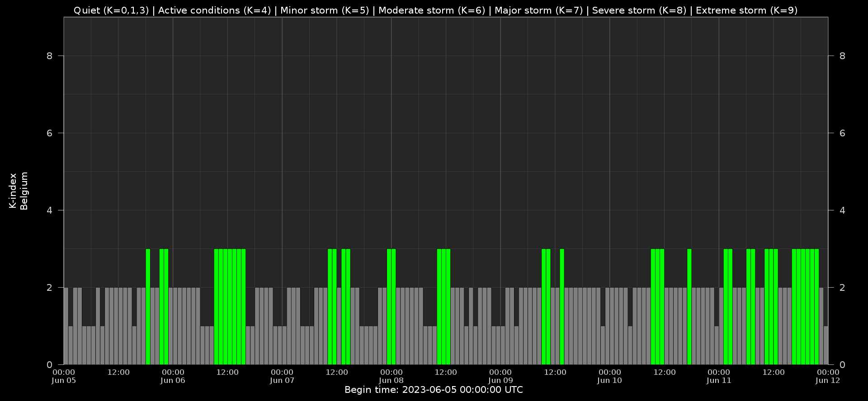Select the Jun 07 date marker
Screen dimensions: 868x401
(282, 376)
